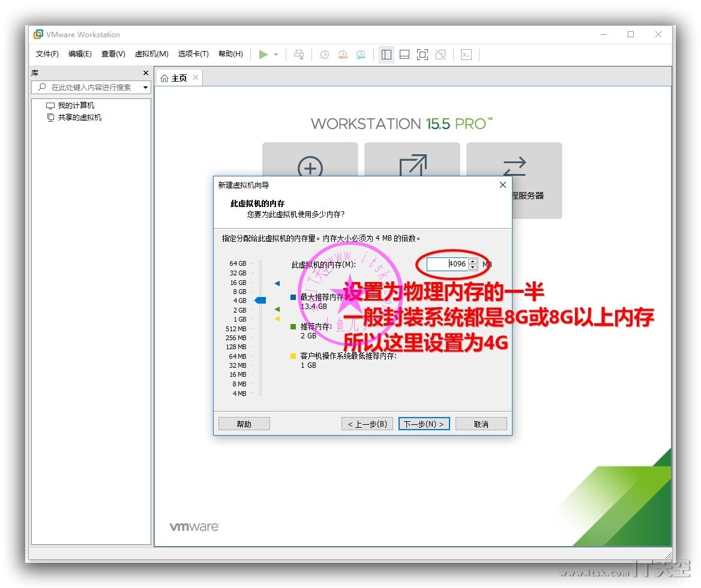The height and width of the screenshot is (588, 701).
Task: Click the 4 MB scale label
Action: click(x=239, y=394)
